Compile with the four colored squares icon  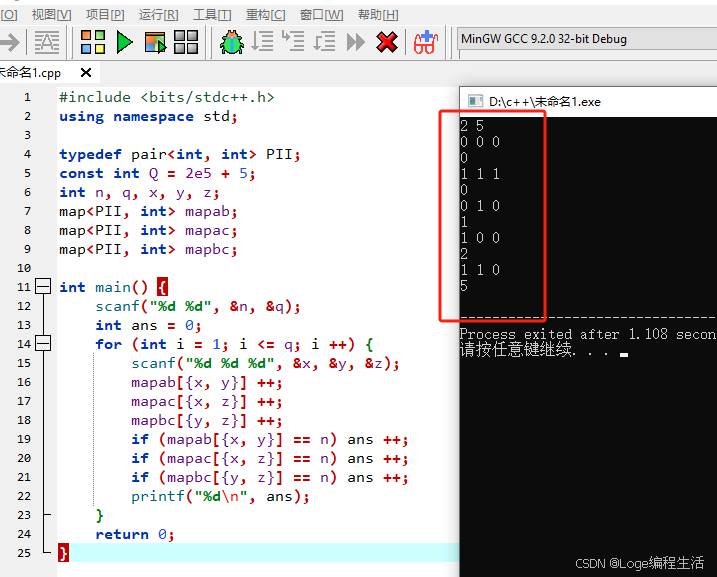pos(93,43)
